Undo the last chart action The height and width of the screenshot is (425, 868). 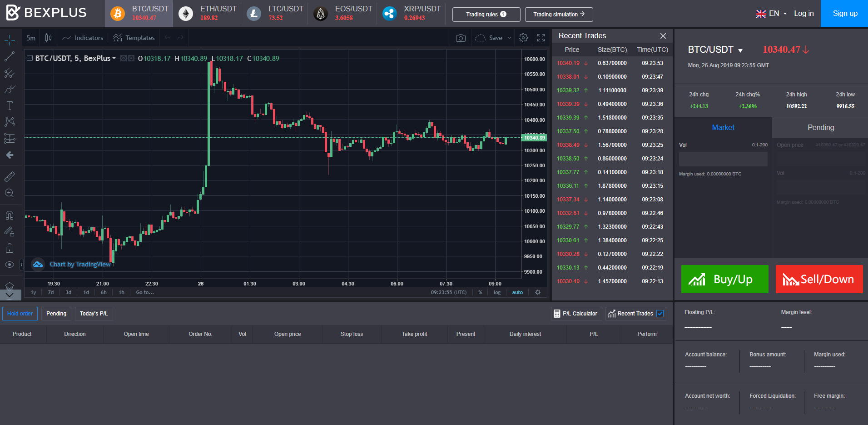168,38
